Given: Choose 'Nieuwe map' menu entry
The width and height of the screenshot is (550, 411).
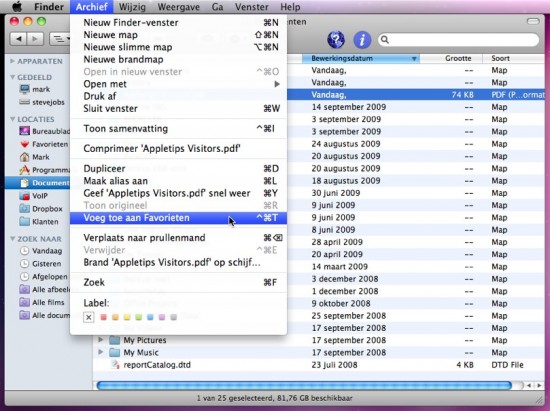Looking at the screenshot, I should [178, 35].
